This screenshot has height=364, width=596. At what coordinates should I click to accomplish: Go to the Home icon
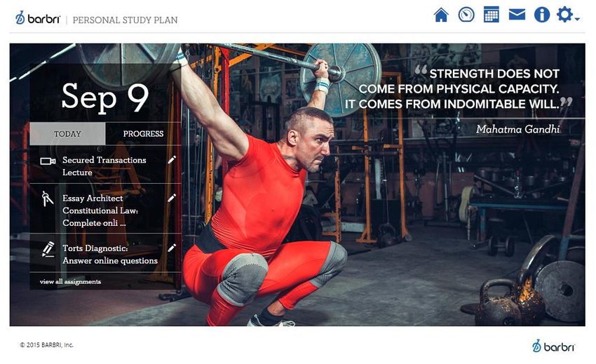(x=441, y=15)
